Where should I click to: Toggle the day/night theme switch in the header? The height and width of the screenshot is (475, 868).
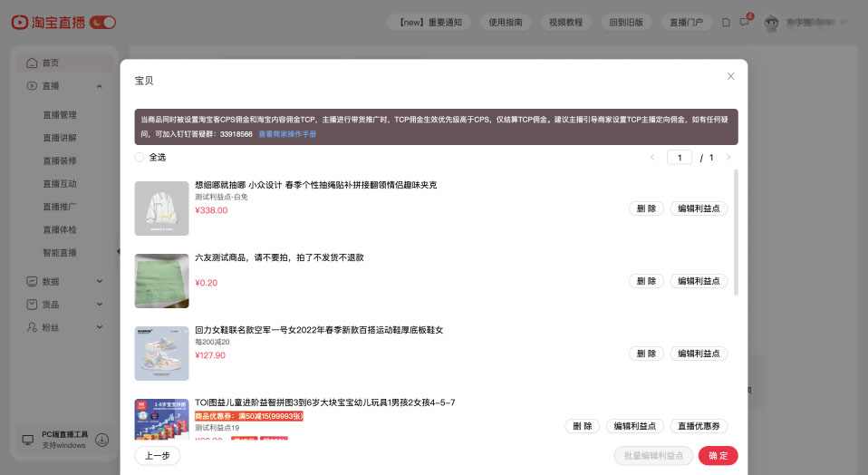point(102,22)
